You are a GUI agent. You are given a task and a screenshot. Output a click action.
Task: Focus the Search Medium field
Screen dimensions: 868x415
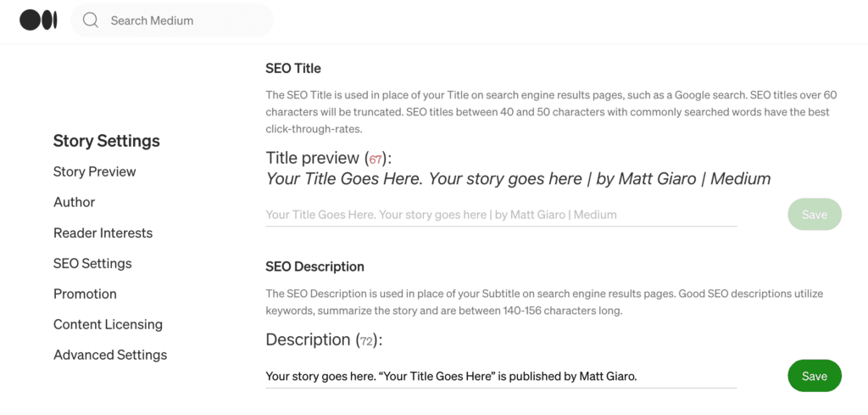(x=172, y=20)
